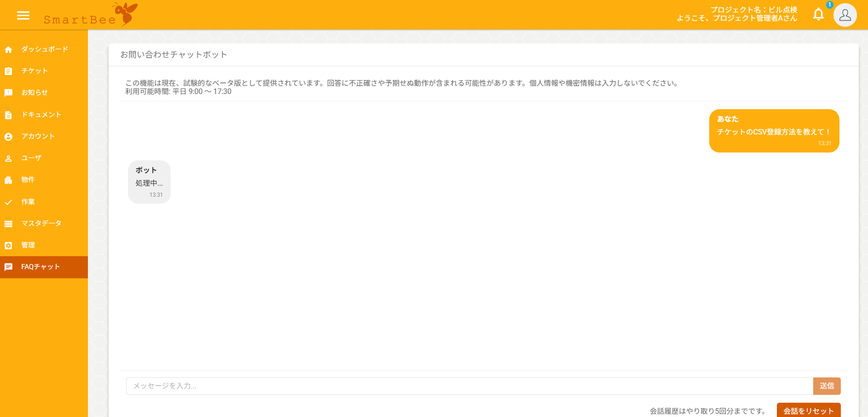Image resolution: width=868 pixels, height=417 pixels.
Task: Select the ユーザ user icon
Action: 8,158
